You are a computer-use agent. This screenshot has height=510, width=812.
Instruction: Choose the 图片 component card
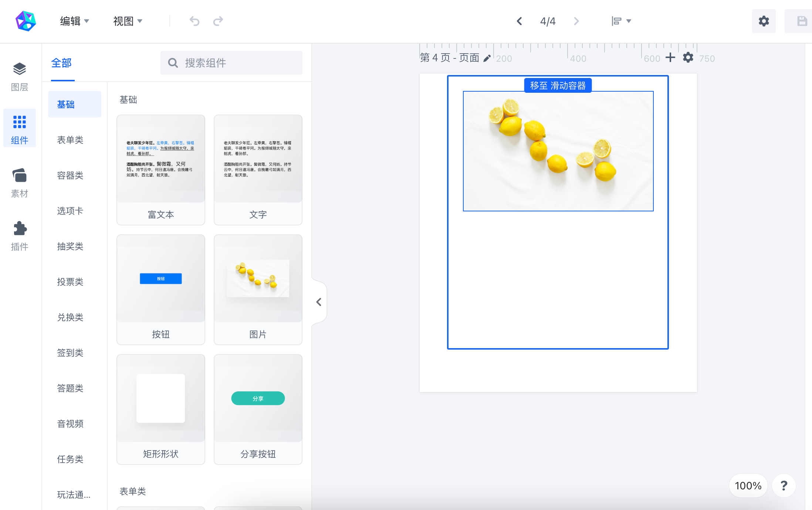(x=258, y=290)
